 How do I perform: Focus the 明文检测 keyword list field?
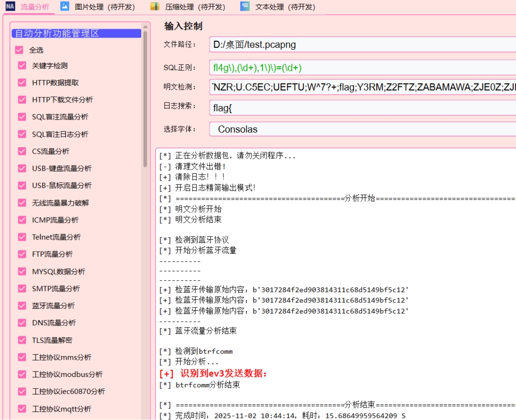[x=362, y=87]
